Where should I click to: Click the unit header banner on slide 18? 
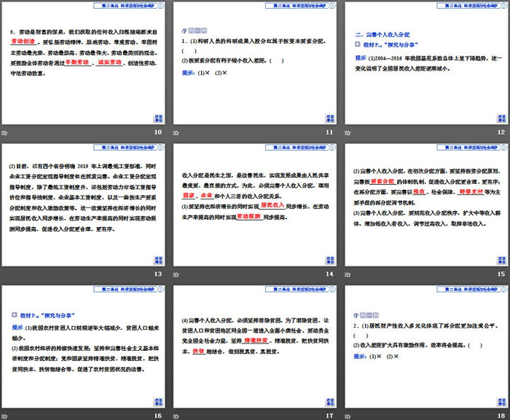coord(472,289)
